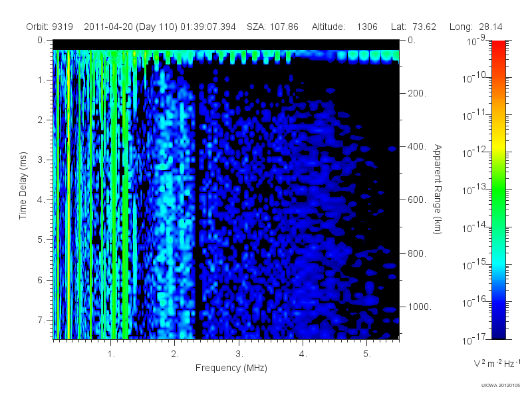Click the altitude value 1306
This screenshot has width=532, height=399.
[367, 27]
